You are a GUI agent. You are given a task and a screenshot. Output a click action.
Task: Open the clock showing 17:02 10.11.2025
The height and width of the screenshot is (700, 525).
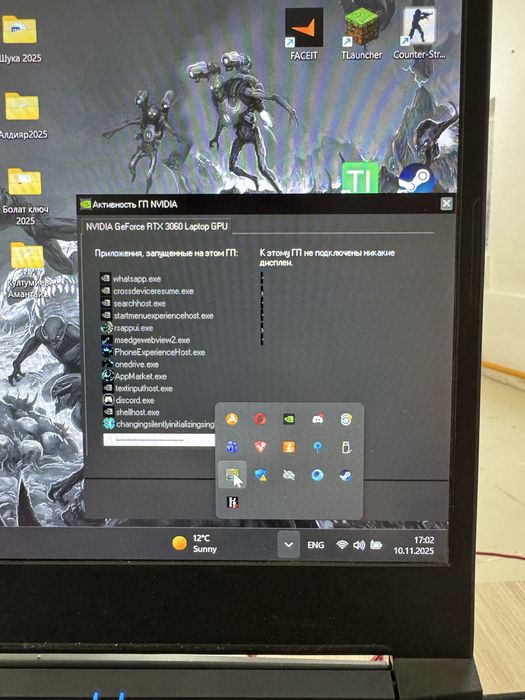click(x=413, y=545)
